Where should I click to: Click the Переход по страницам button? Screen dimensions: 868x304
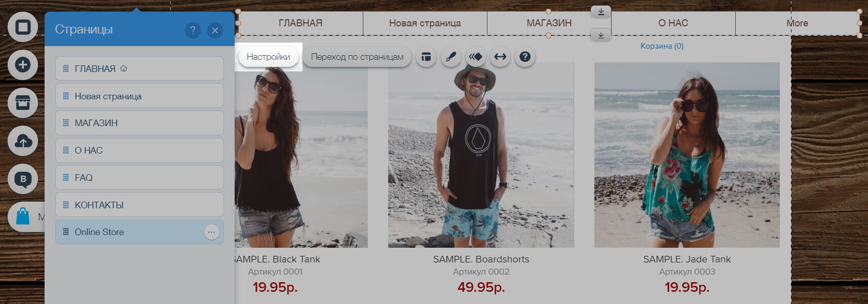tap(357, 57)
